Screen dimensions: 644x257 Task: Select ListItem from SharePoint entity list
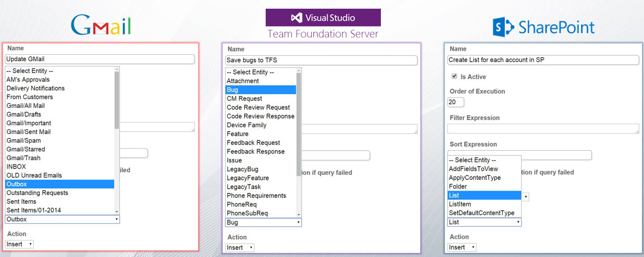coord(460,204)
